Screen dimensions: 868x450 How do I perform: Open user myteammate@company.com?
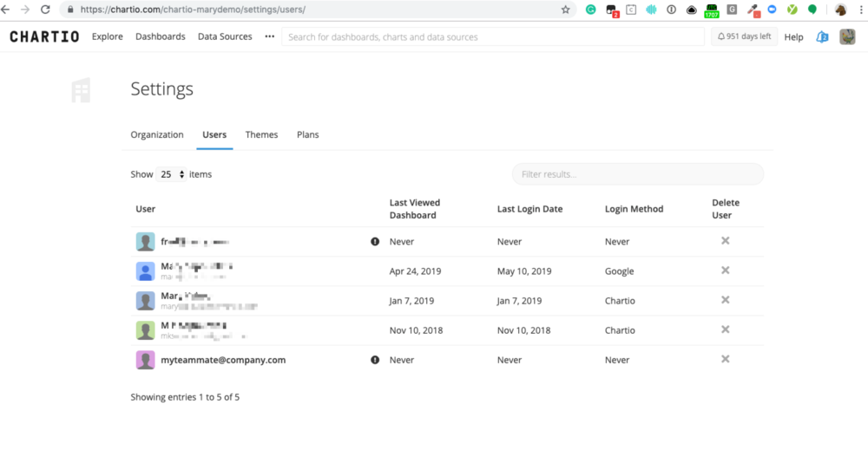pyautogui.click(x=223, y=360)
